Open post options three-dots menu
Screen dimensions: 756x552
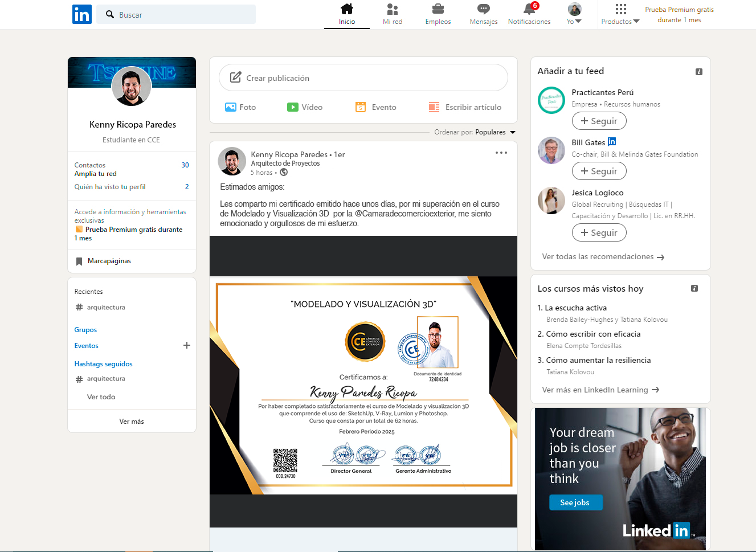click(x=501, y=153)
